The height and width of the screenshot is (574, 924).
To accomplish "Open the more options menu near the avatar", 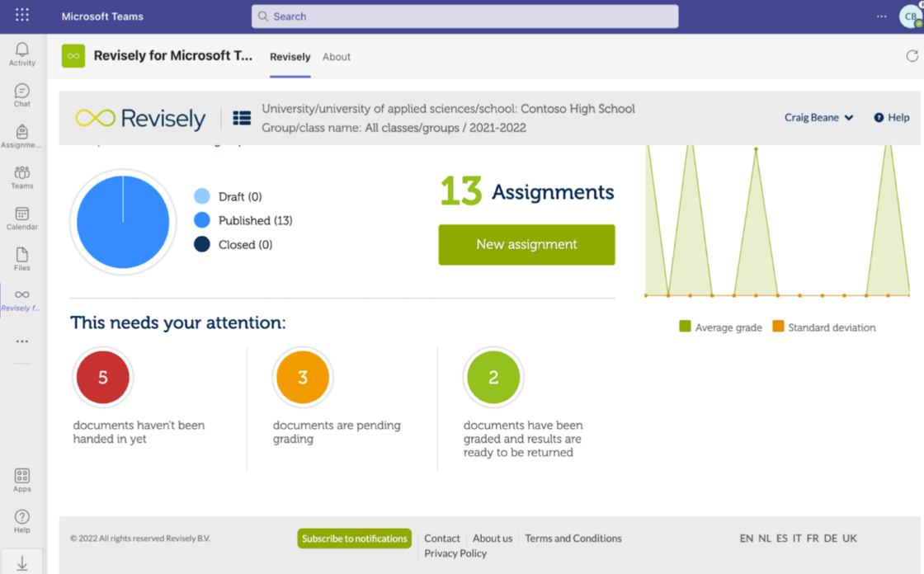I will pos(880,16).
